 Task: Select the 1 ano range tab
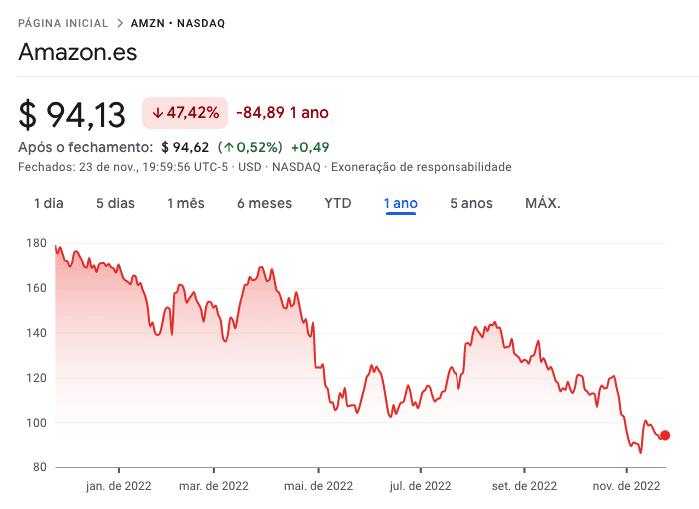pyautogui.click(x=401, y=204)
